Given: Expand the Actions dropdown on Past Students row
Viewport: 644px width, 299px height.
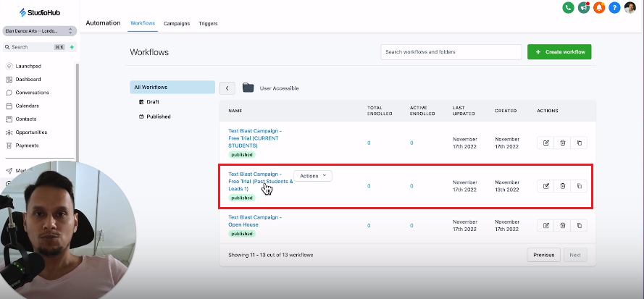Looking at the screenshot, I should (313, 176).
